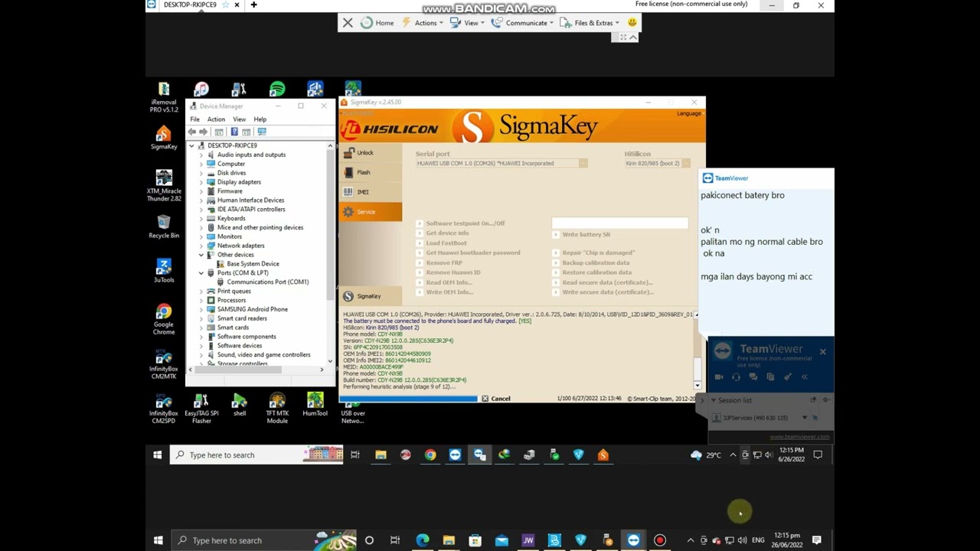Switch to the Unlock tab in SigmaKey

coord(371,152)
